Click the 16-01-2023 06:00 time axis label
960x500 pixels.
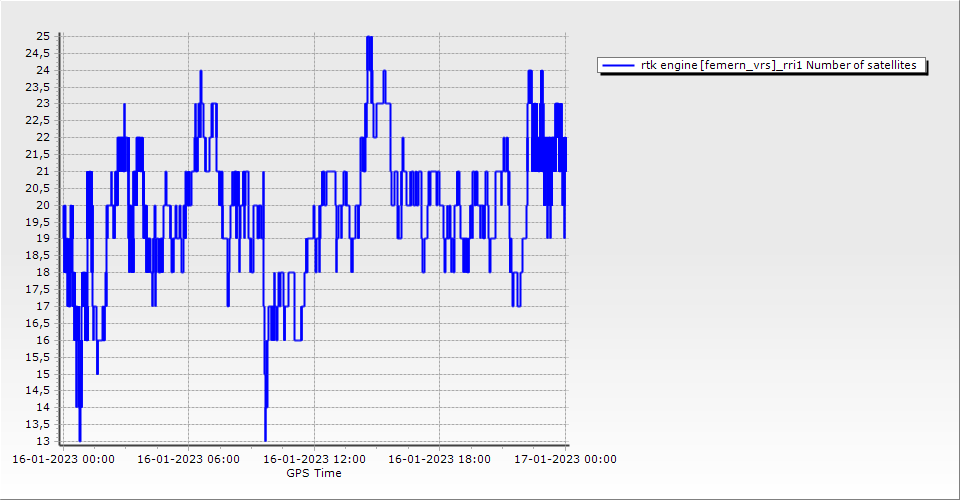point(188,460)
